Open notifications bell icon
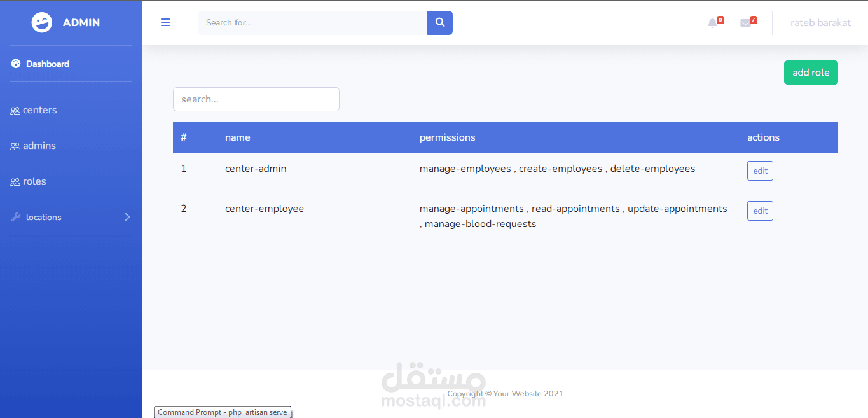 (712, 23)
